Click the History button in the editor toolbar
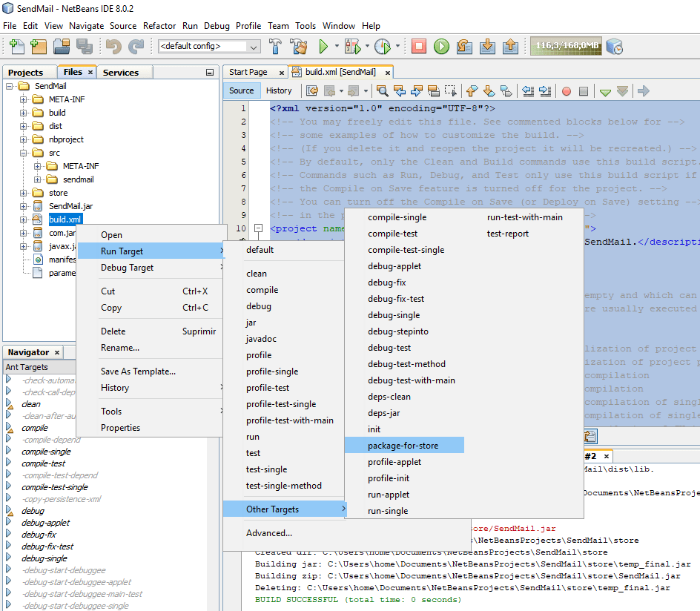The height and width of the screenshot is (611, 700). (280, 90)
